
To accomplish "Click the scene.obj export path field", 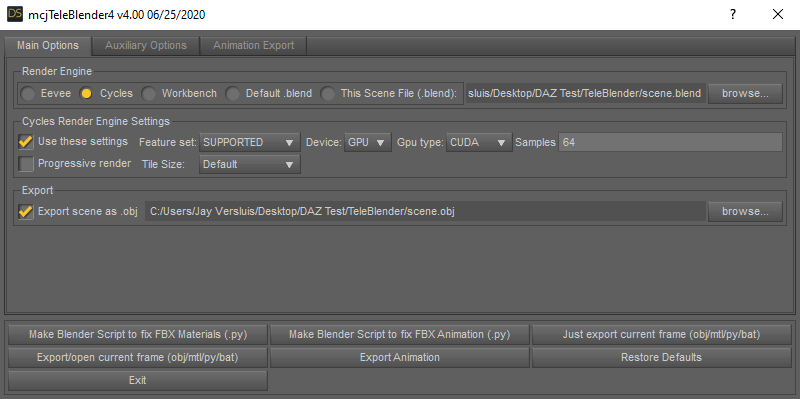I will click(425, 211).
